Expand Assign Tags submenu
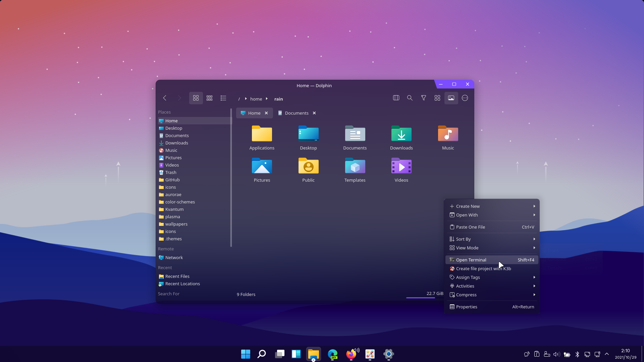 pos(492,277)
